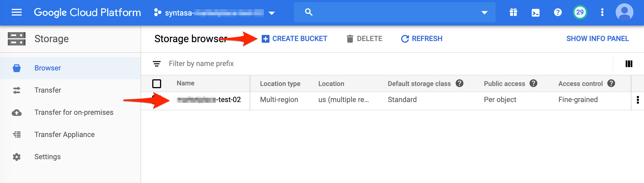Open Transfer for on-premises sidebar item

coord(74,112)
